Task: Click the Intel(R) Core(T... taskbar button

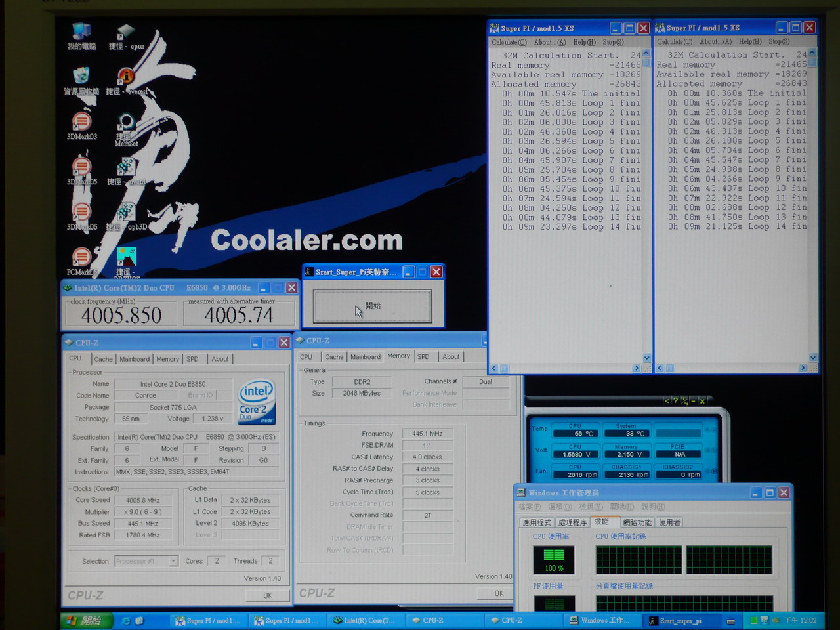Action: pos(364,620)
